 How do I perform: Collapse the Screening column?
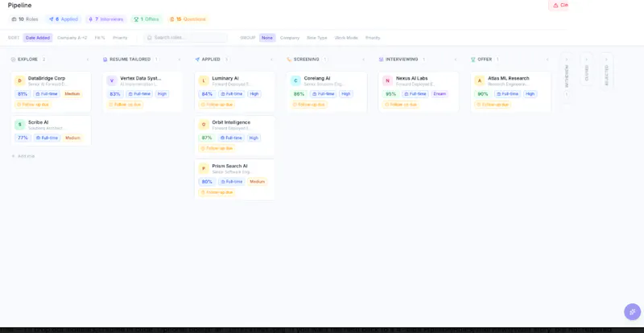point(364,60)
